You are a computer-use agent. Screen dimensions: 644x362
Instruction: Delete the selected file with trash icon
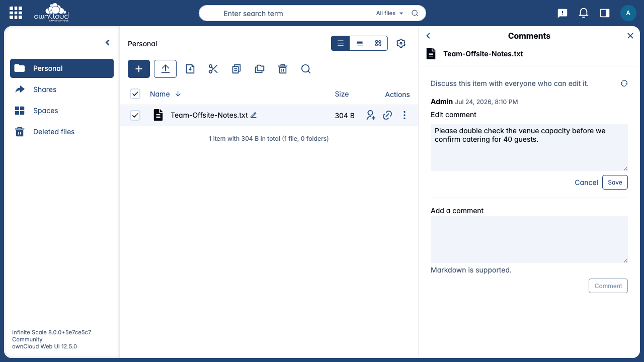point(283,69)
